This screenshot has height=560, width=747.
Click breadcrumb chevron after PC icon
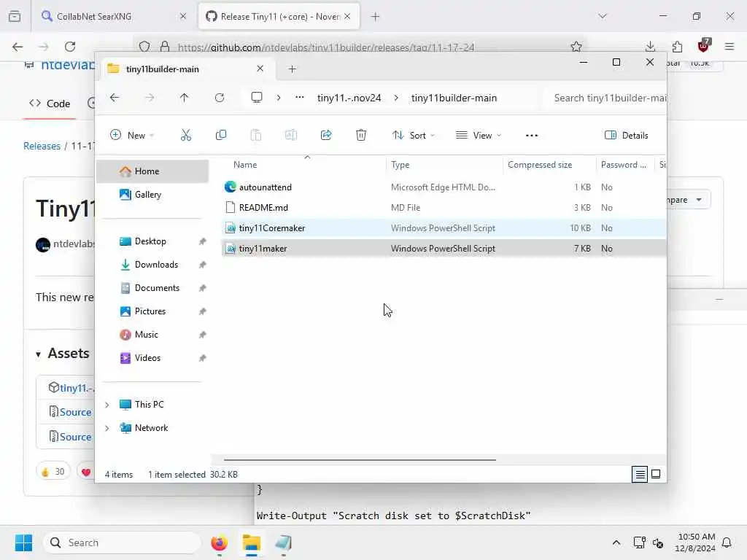[279, 98]
